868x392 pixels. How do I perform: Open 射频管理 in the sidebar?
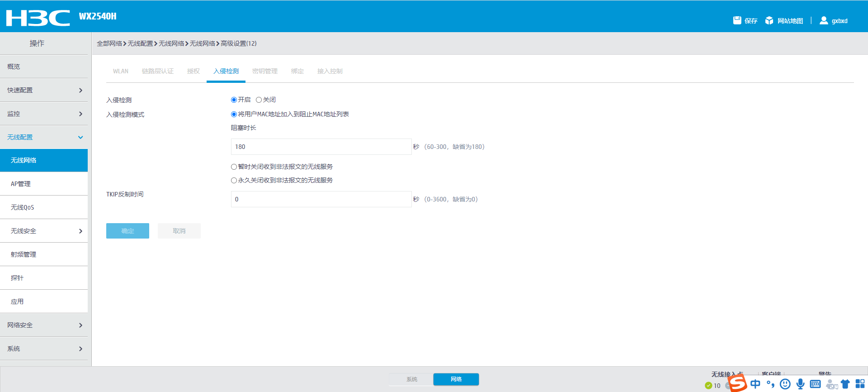pyautogui.click(x=44, y=254)
